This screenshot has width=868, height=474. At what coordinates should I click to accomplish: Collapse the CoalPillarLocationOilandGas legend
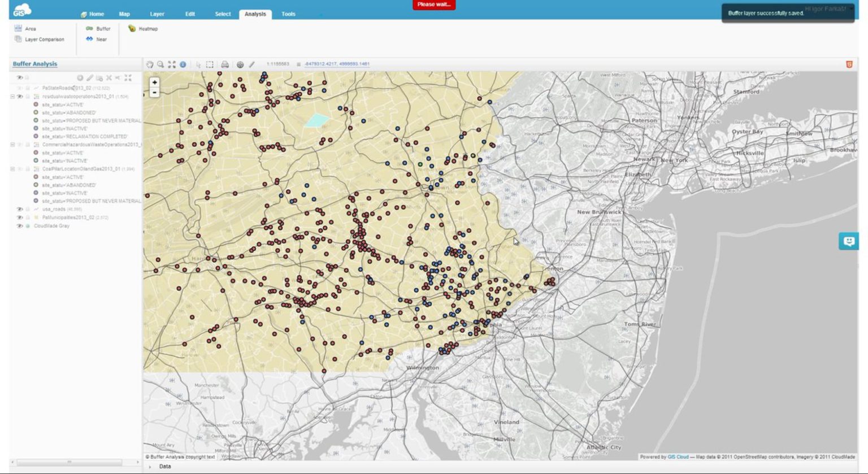pos(12,169)
